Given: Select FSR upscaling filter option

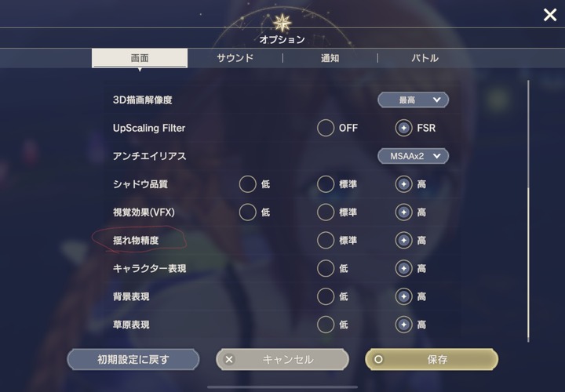Looking at the screenshot, I should pos(403,128).
